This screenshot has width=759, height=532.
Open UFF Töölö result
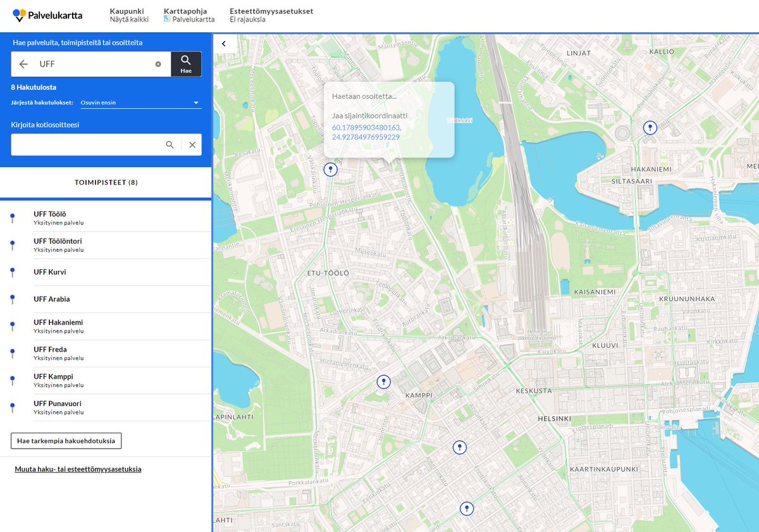pyautogui.click(x=106, y=218)
